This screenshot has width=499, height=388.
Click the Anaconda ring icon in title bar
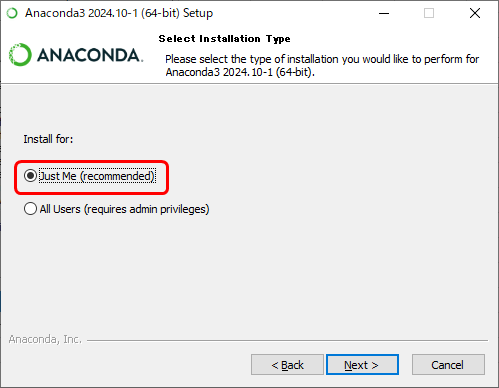[12, 13]
